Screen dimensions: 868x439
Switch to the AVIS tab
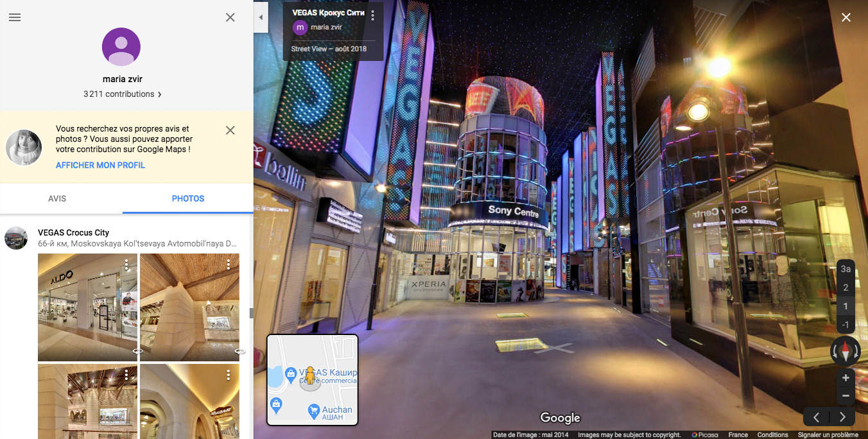[x=57, y=198]
